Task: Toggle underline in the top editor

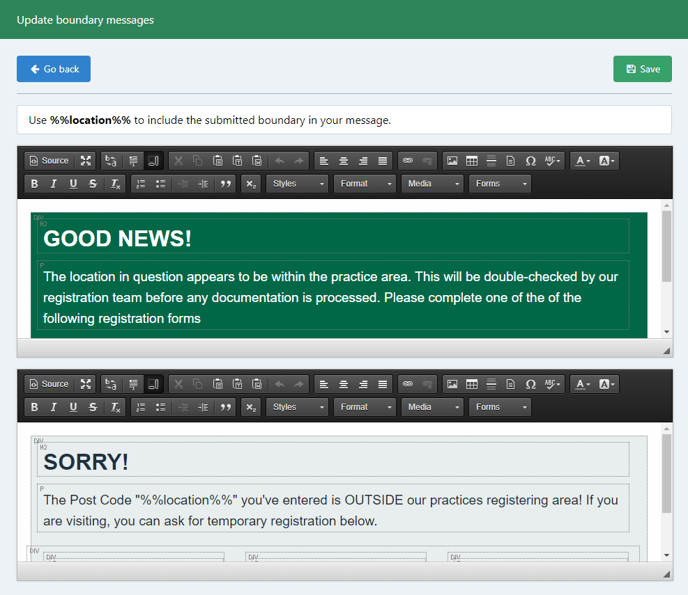Action: [73, 184]
